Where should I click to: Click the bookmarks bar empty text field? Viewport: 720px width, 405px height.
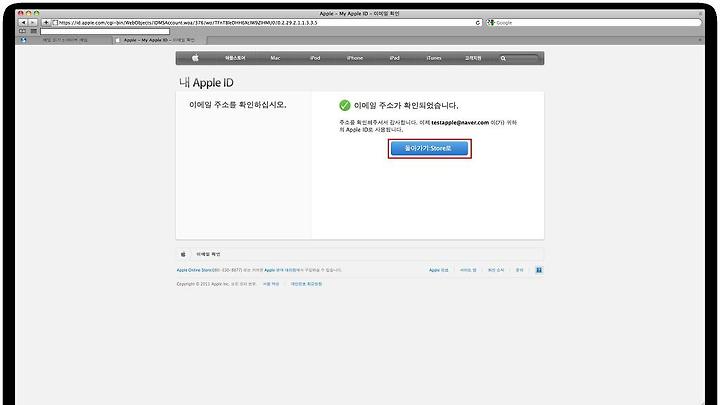tap(105, 31)
